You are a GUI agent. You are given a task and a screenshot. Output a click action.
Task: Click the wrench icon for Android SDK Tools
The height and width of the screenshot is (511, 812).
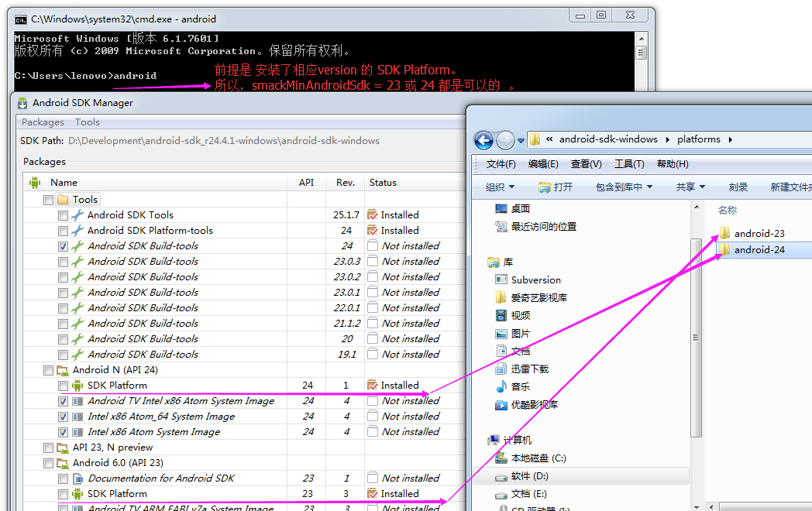pos(77,215)
